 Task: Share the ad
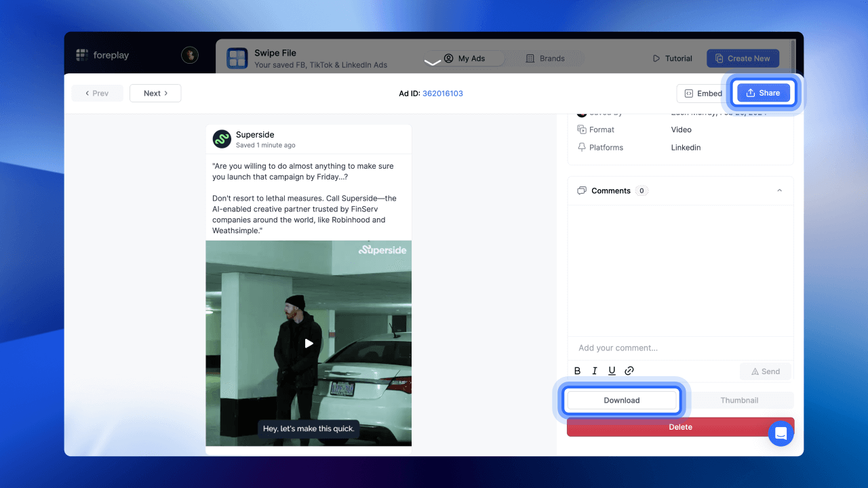(x=763, y=93)
